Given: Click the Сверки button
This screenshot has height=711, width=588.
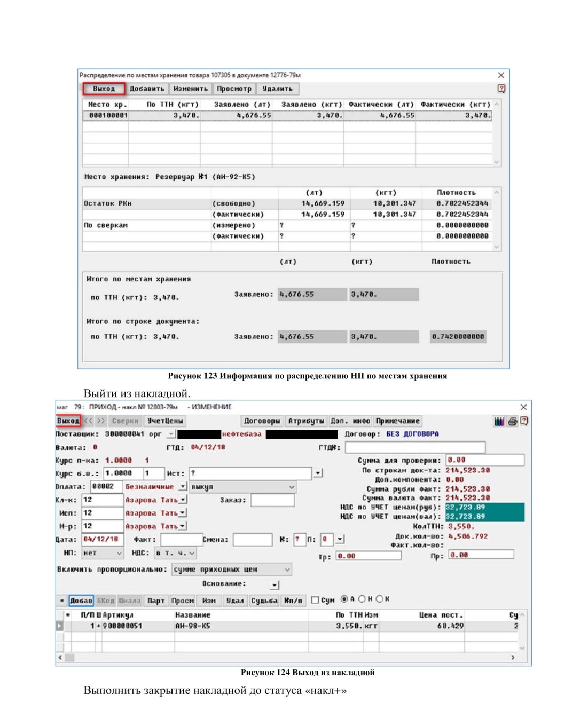Looking at the screenshot, I should click(126, 421).
